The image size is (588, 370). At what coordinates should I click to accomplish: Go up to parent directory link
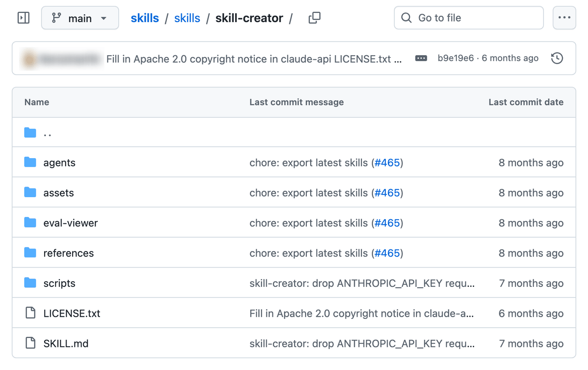47,133
